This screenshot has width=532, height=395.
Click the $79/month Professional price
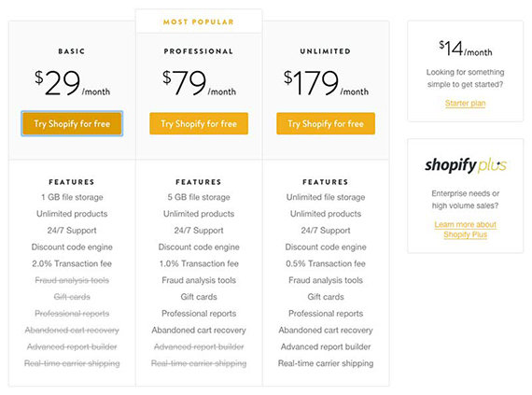199,83
